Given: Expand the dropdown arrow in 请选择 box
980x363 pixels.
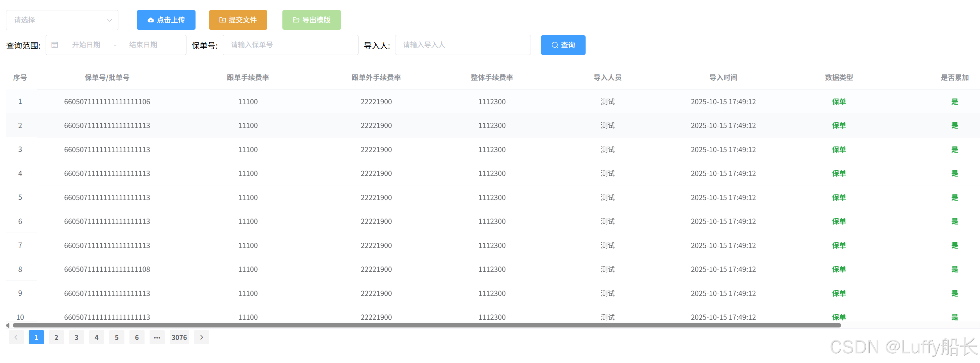Looking at the screenshot, I should 110,20.
